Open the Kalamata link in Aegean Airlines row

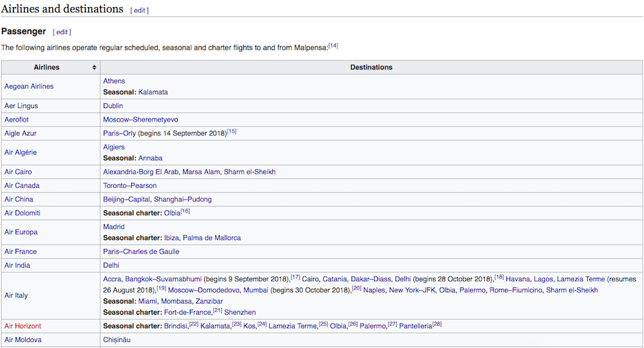[153, 92]
